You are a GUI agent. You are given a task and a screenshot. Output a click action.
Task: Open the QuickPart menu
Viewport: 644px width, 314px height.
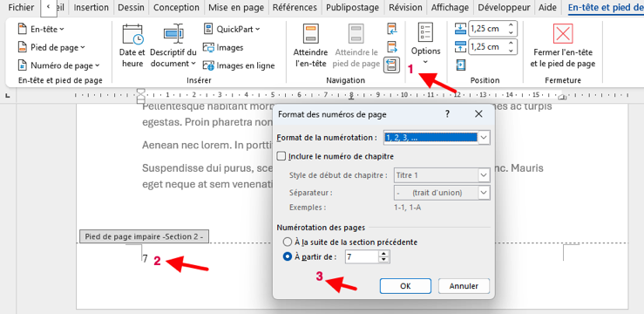[x=232, y=29]
